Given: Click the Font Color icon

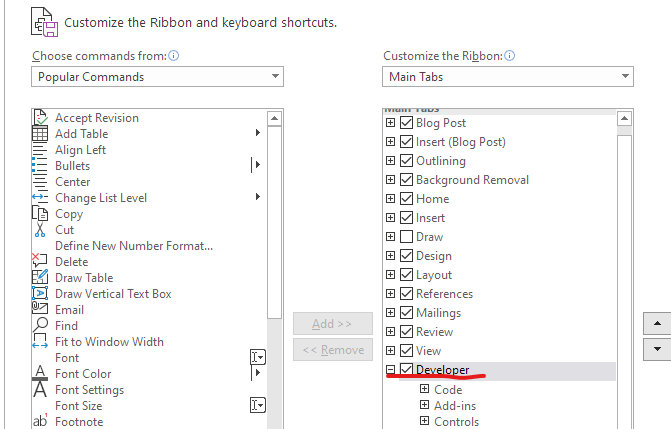Looking at the screenshot, I should pos(40,374).
